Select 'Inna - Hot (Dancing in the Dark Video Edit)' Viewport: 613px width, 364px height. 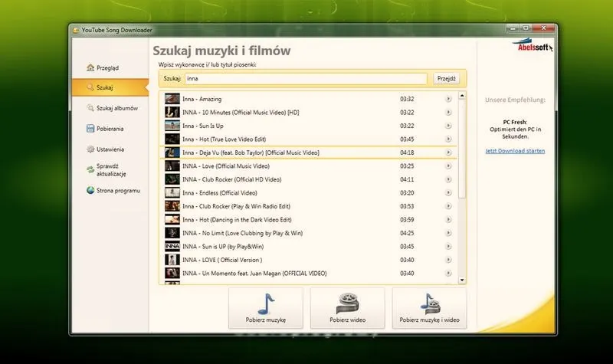pos(308,219)
